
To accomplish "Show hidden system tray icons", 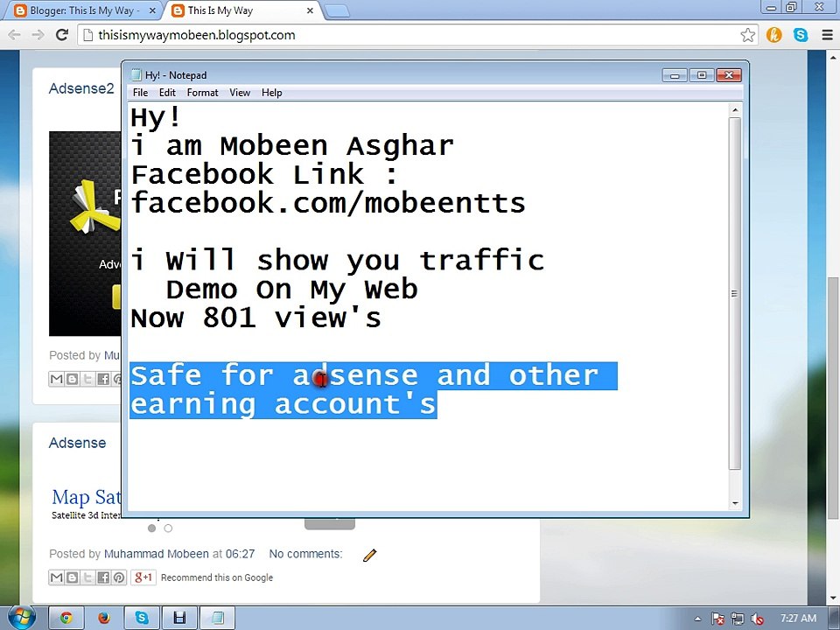I will point(697,619).
